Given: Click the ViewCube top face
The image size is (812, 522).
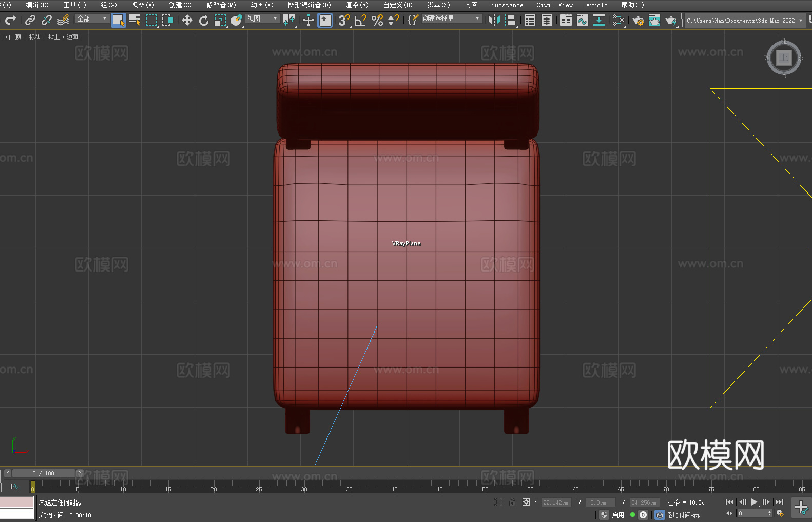Looking at the screenshot, I should point(784,58).
